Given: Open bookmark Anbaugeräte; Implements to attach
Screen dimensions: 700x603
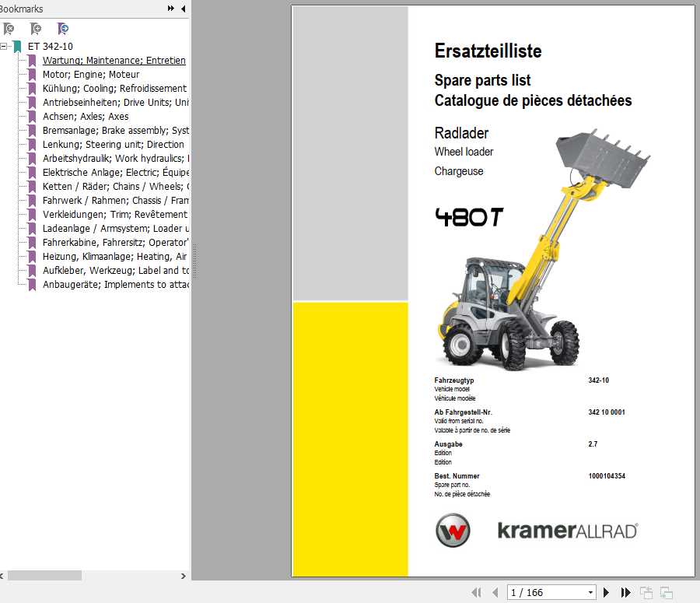Looking at the screenshot, I should tap(115, 284).
